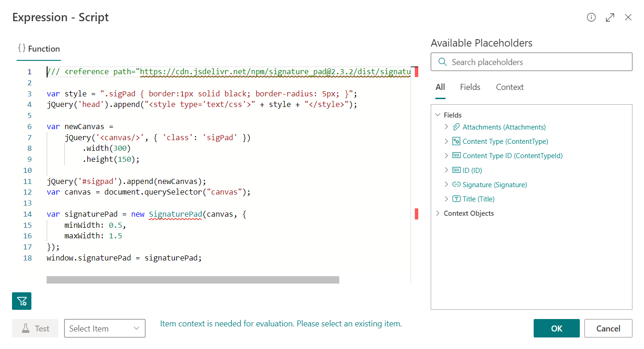Switch to the Context tab
The image size is (644, 349).
(x=510, y=87)
